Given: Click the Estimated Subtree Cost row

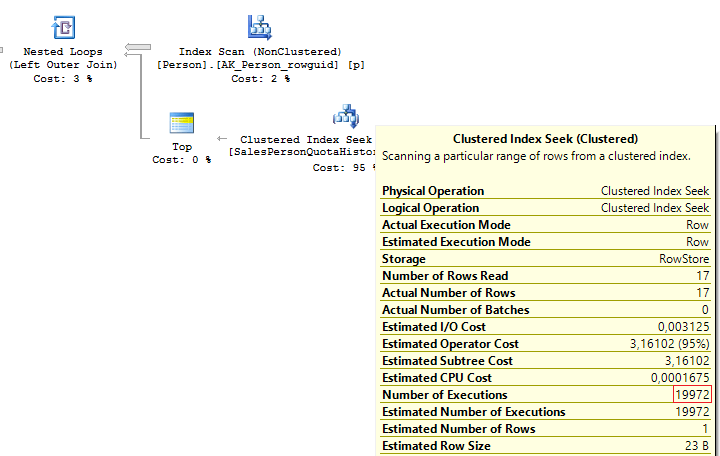Looking at the screenshot, I should point(546,360).
